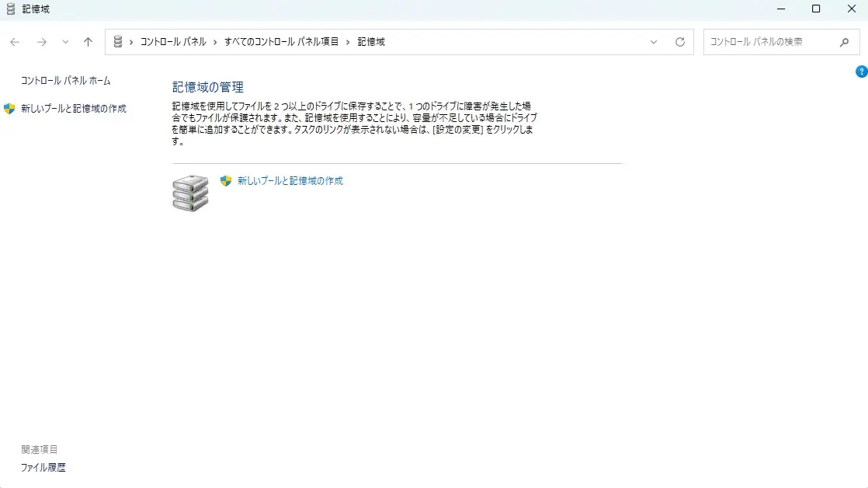Viewport: 868px width, 488px height.
Task: Click the 記憶域 title bar icon
Action: pos(11,9)
